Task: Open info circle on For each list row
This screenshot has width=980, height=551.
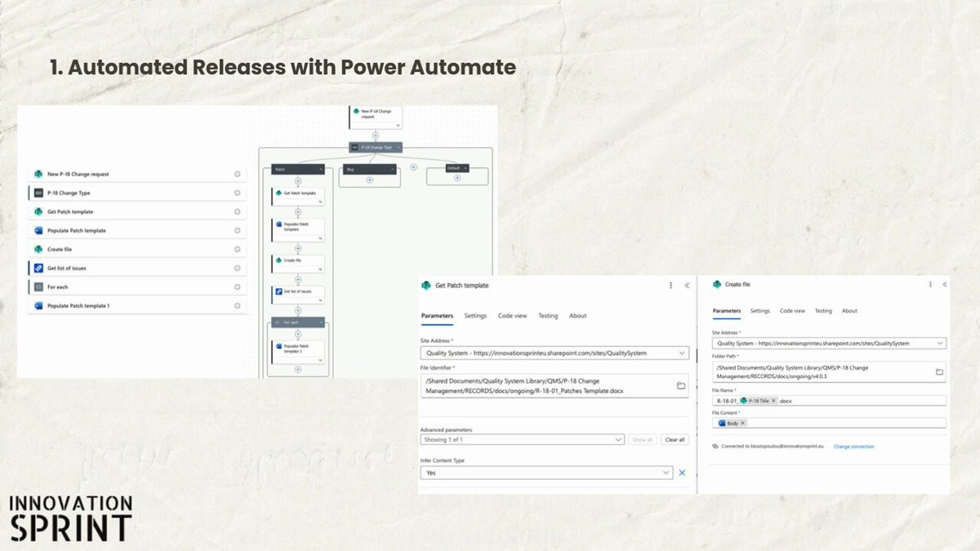Action: click(x=238, y=287)
